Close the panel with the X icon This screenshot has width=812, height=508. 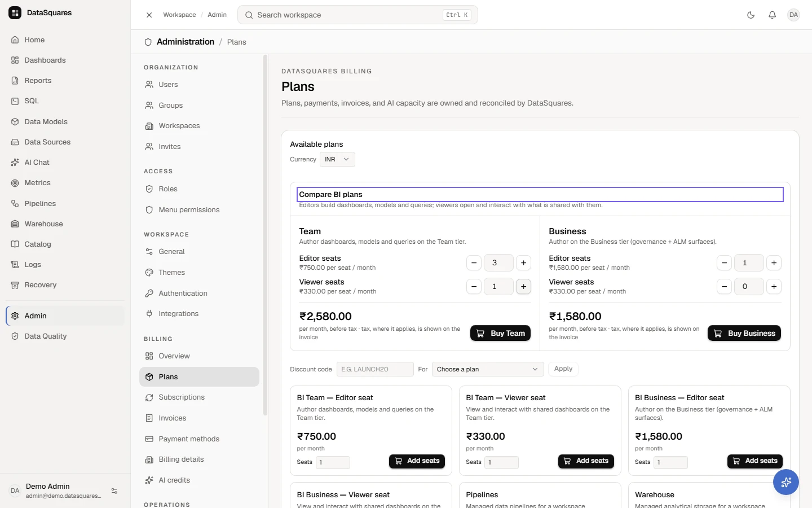pos(149,15)
